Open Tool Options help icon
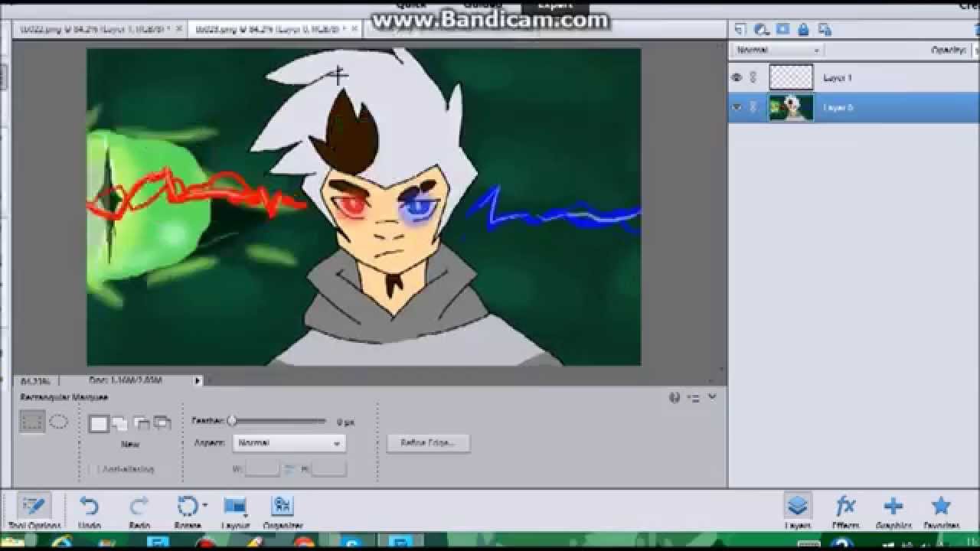The height and width of the screenshot is (551, 980). (675, 397)
